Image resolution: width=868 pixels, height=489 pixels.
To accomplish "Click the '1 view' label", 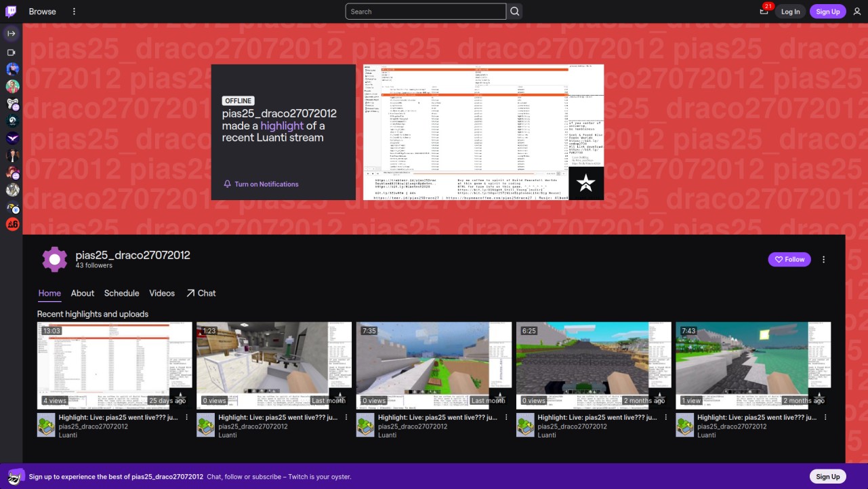I will (x=692, y=401).
